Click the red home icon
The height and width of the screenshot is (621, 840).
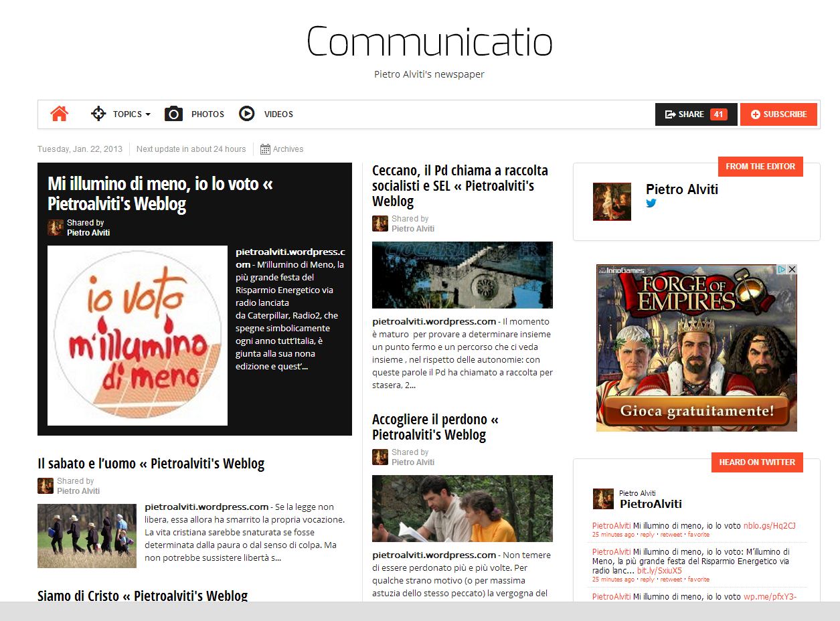[60, 114]
